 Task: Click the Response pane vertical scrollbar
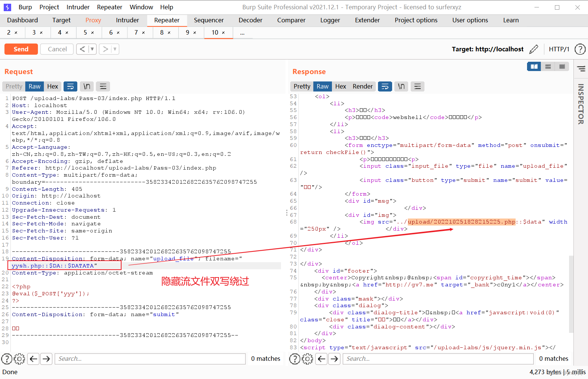click(x=571, y=294)
